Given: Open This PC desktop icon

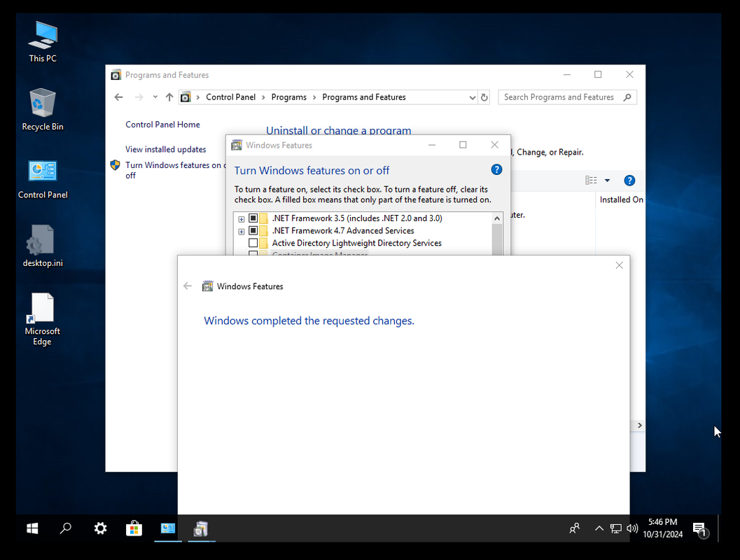Looking at the screenshot, I should [43, 42].
